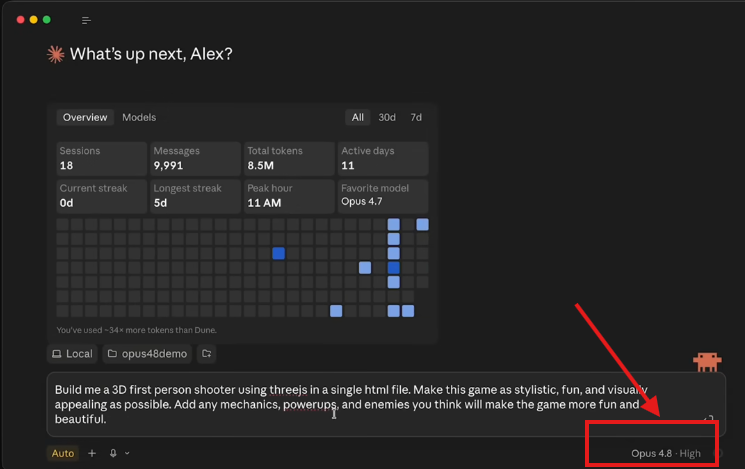Click the Total tokens 8.5M card
745x469 pixels.
(289, 158)
